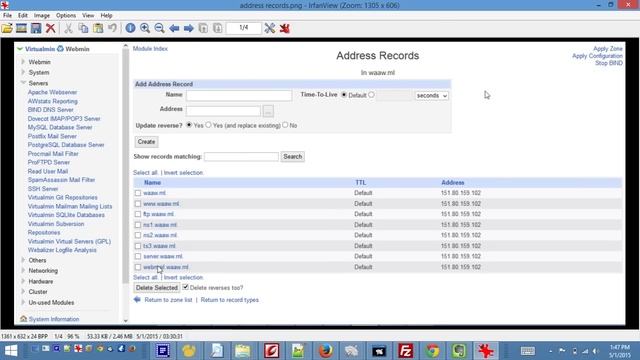This screenshot has width=640, height=360.
Task: Open the slideshow toolbar icon
Action: pos(21,28)
